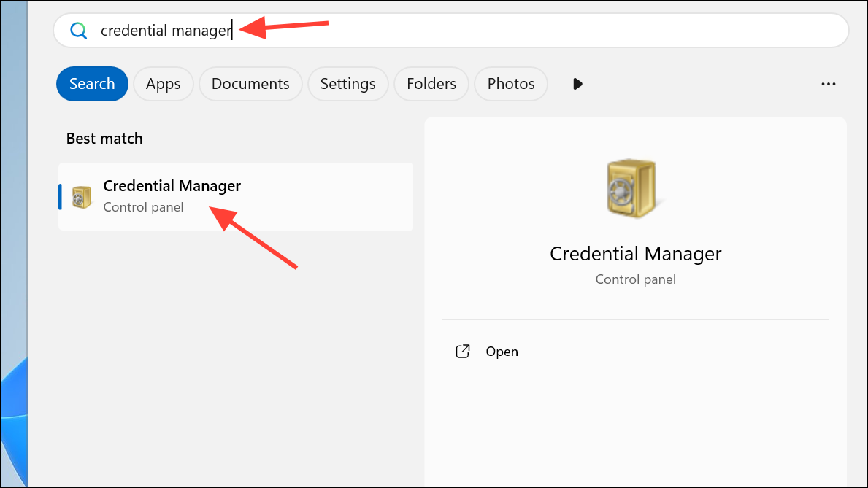Image resolution: width=868 pixels, height=488 pixels.
Task: Click 'Control panel' label in the preview pane
Action: (635, 279)
